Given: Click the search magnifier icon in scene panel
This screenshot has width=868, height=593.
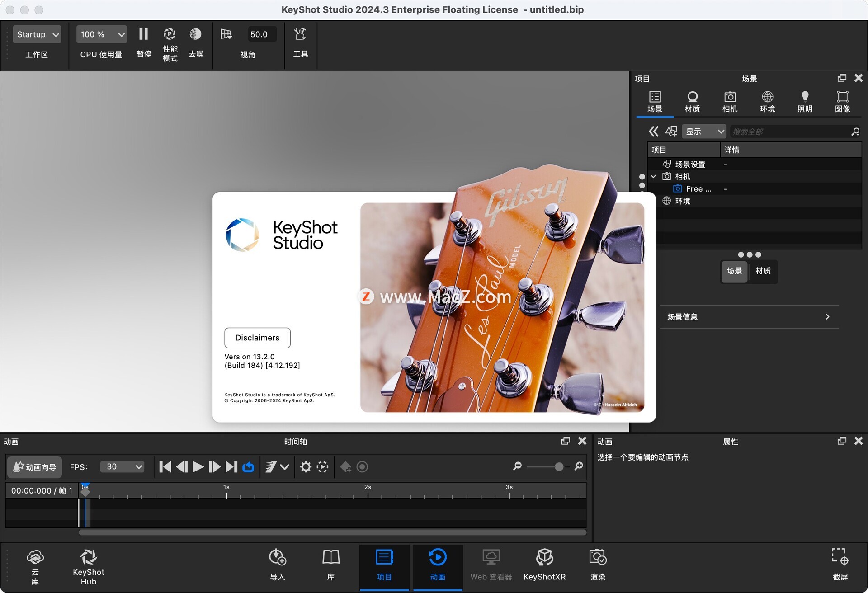Looking at the screenshot, I should click(x=855, y=132).
